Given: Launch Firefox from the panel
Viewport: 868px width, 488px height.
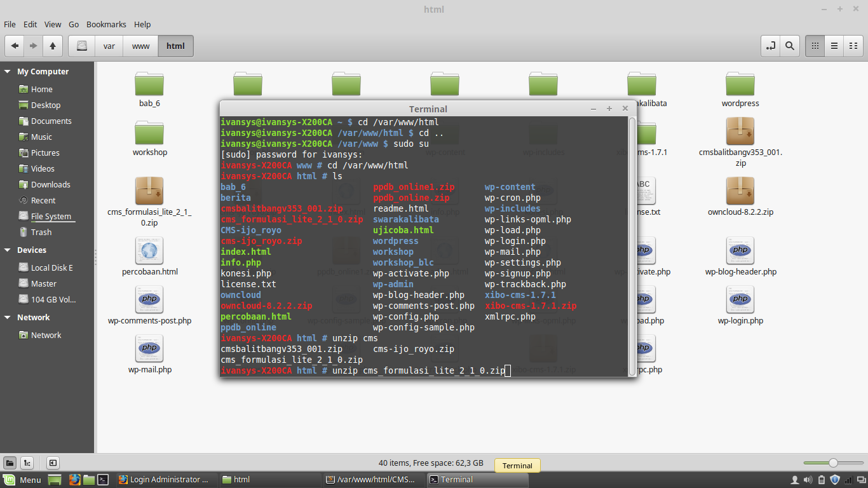Looking at the screenshot, I should coord(75,480).
